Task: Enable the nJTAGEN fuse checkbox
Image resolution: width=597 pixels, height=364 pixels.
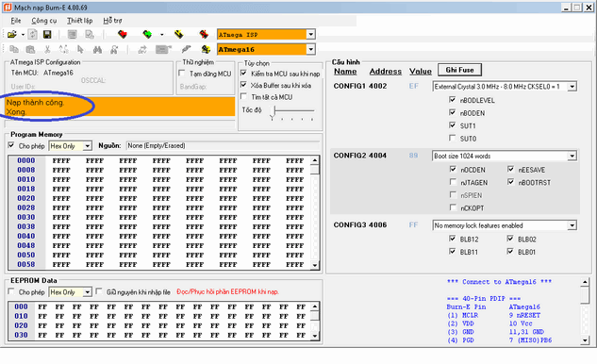Action: (453, 182)
